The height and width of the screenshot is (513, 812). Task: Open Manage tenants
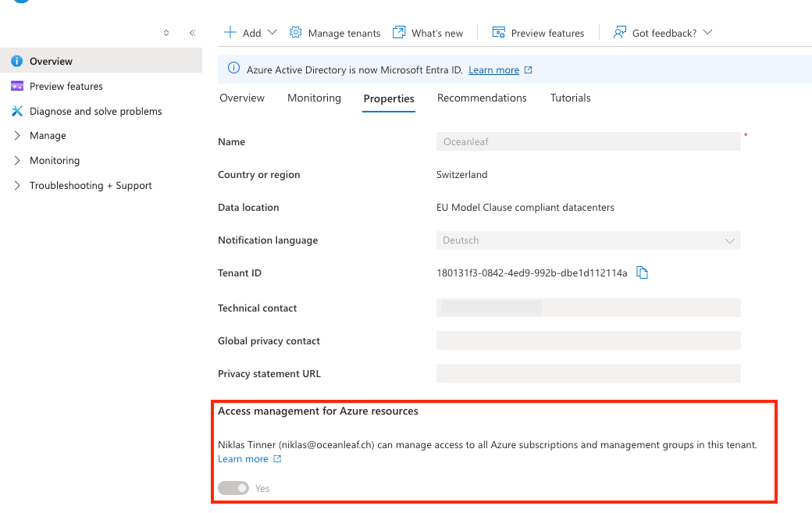(344, 33)
